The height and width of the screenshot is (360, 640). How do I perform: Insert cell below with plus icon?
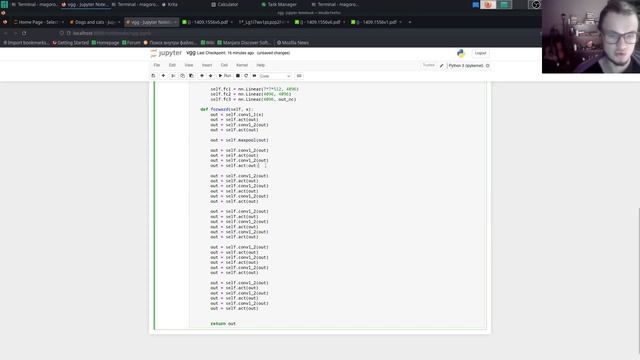(x=163, y=76)
